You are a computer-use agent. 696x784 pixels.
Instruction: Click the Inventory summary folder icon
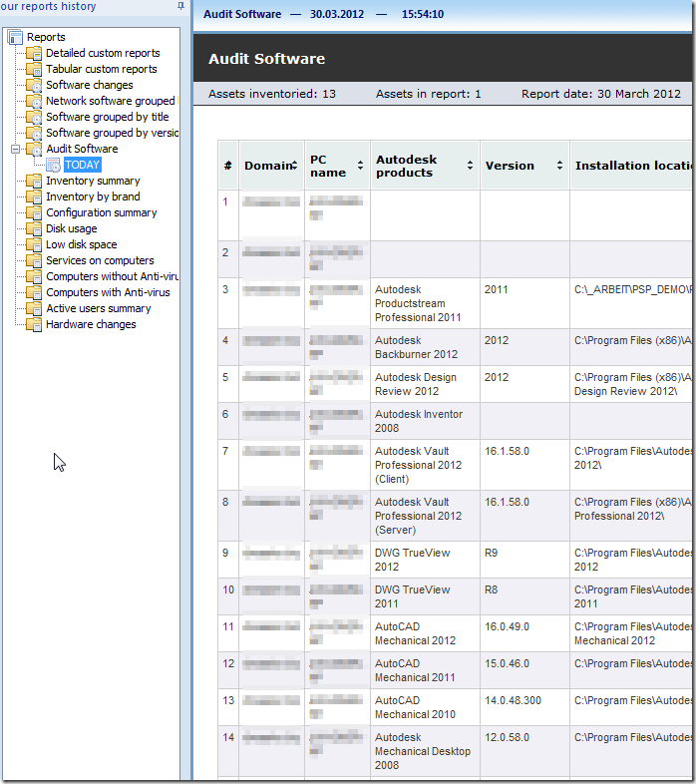point(34,181)
